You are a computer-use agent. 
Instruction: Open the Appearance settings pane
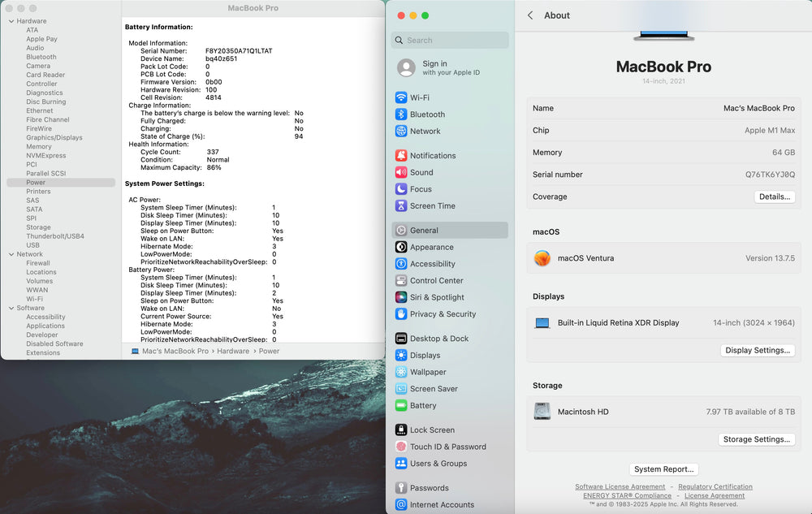pyautogui.click(x=431, y=248)
